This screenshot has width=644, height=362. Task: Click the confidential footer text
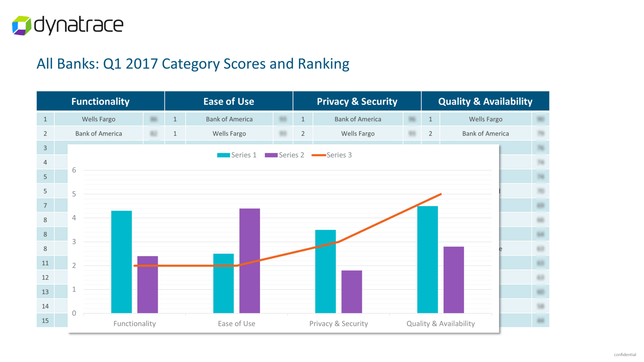[x=625, y=355]
